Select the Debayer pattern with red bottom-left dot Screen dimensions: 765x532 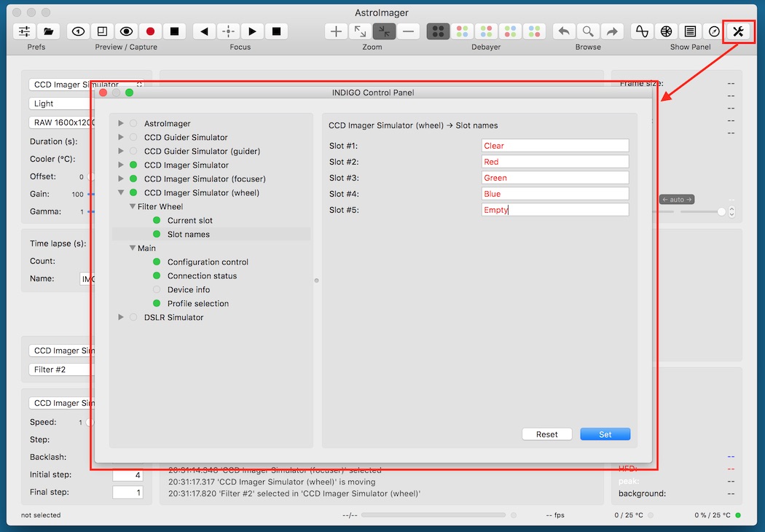point(510,32)
